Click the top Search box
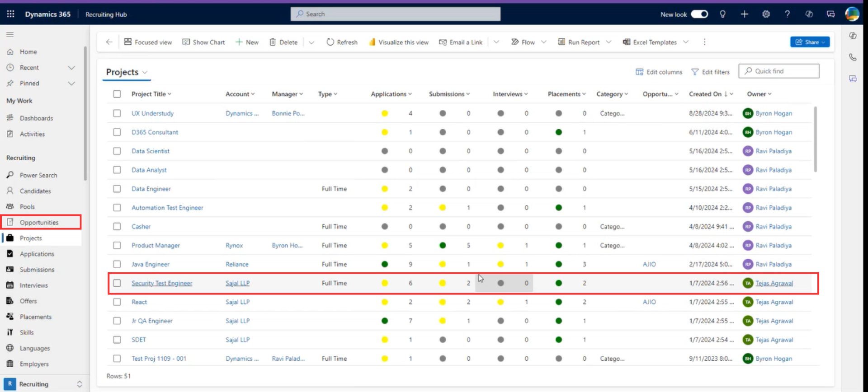 click(x=396, y=14)
